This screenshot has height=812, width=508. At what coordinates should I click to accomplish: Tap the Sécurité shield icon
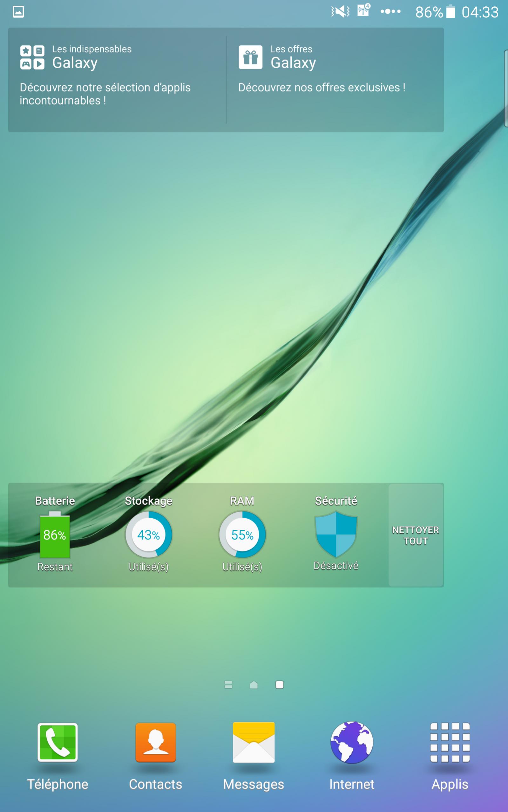coord(336,534)
